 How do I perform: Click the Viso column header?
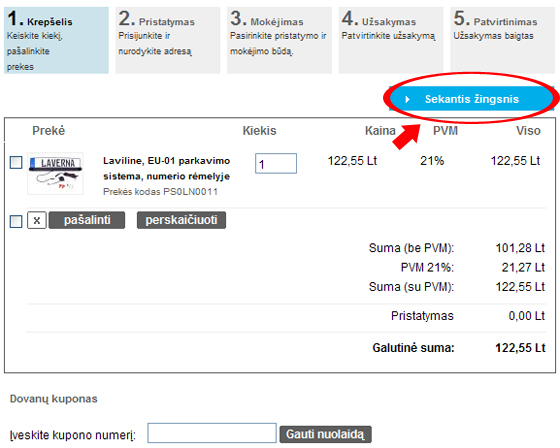(528, 131)
